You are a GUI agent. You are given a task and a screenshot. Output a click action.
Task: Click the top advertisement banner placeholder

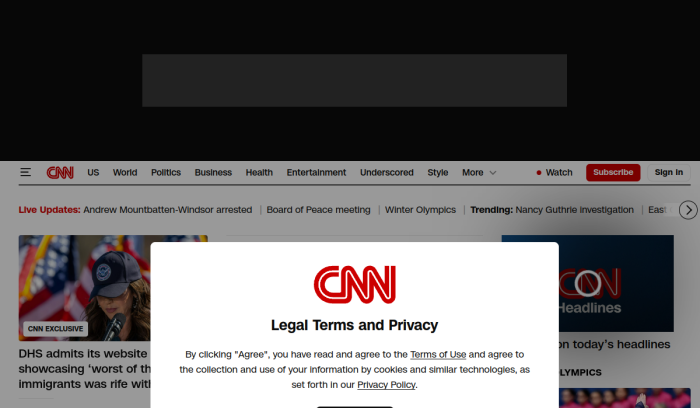pyautogui.click(x=354, y=80)
